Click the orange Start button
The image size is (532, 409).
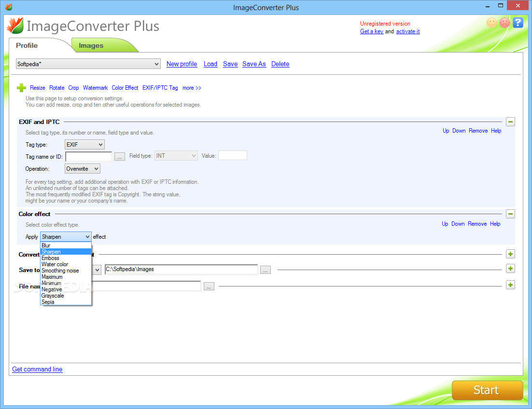coord(487,390)
